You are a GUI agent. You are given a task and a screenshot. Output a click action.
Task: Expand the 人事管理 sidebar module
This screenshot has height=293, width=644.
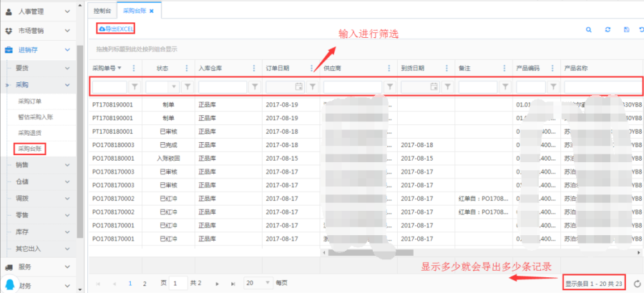coord(39,11)
